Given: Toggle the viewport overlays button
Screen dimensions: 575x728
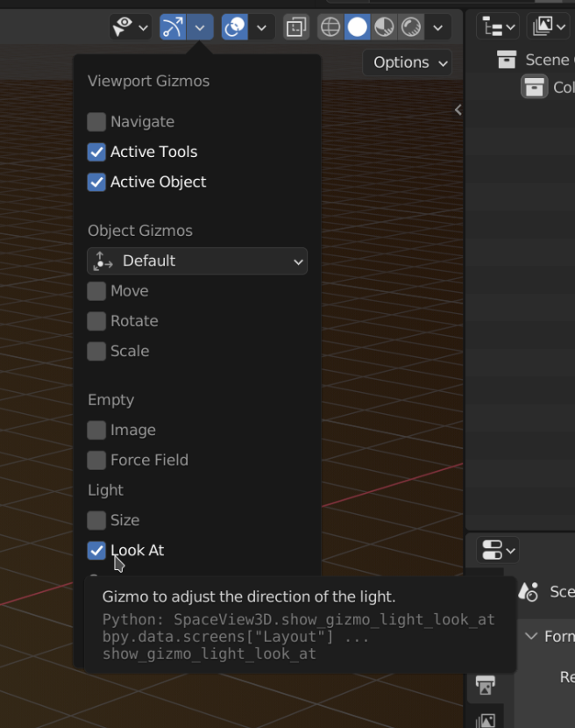Looking at the screenshot, I should click(235, 27).
